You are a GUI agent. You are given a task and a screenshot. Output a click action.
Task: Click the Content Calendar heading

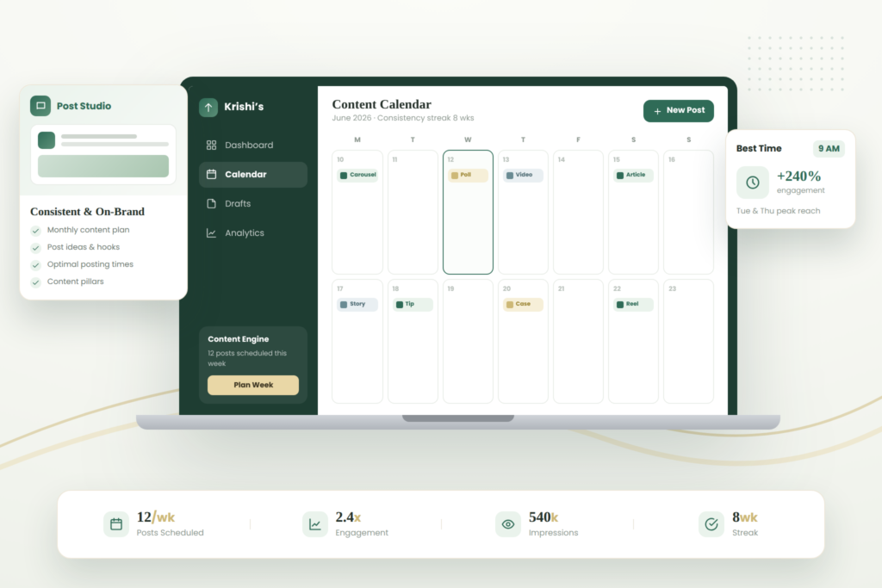[382, 104]
